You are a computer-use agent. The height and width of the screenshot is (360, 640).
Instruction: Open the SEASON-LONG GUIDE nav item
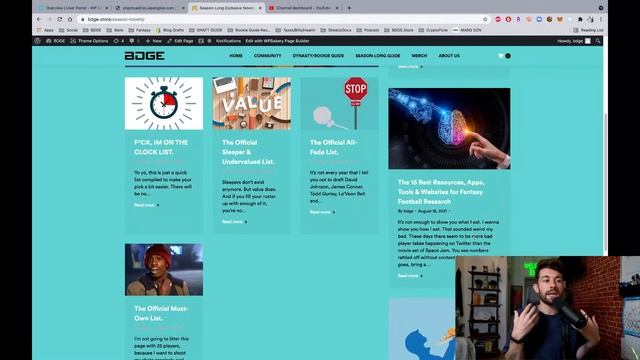[x=378, y=56]
